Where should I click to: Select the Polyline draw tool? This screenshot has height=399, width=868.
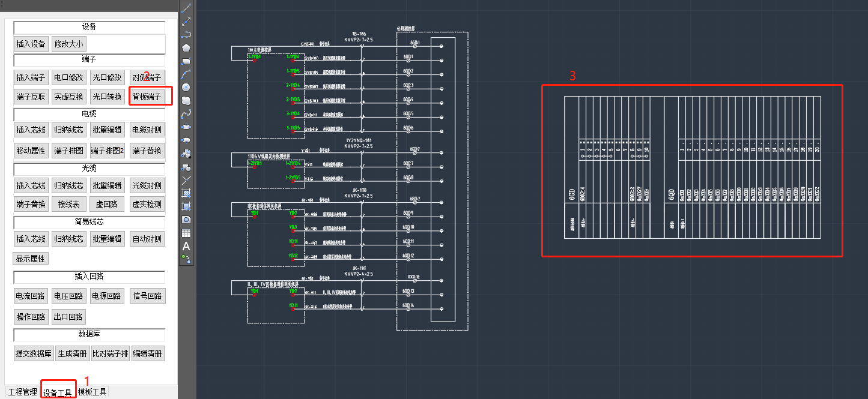tap(186, 34)
